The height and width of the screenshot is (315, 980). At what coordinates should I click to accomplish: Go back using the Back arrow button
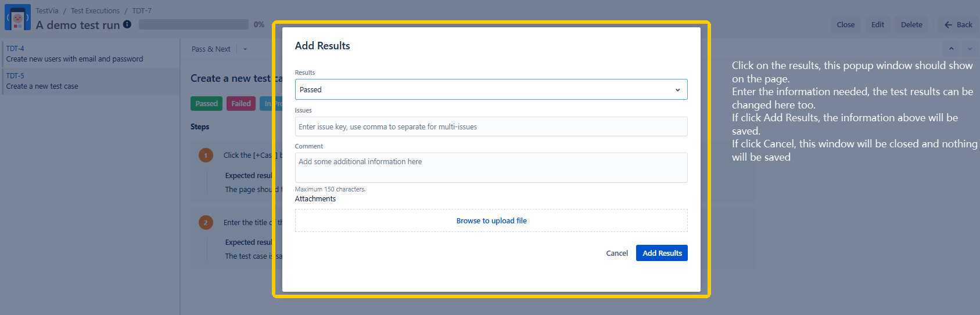958,24
